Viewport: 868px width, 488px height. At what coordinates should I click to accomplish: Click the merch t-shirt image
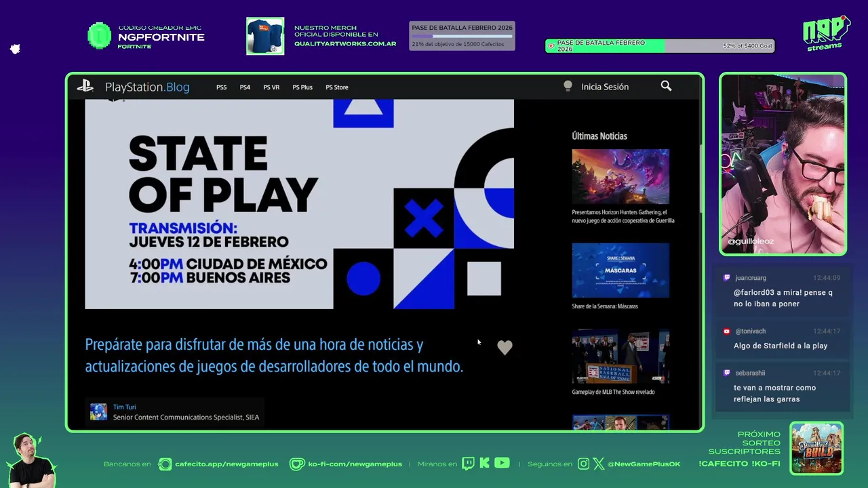[x=265, y=36]
